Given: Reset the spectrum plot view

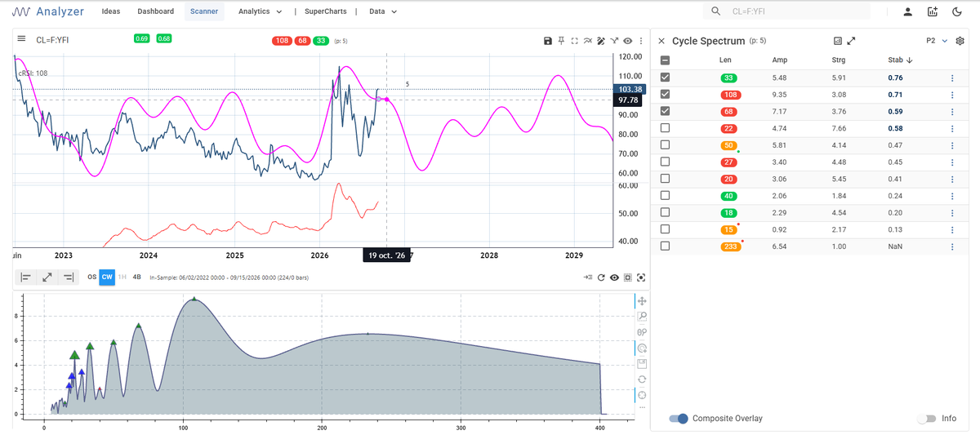Looking at the screenshot, I should 642,380.
